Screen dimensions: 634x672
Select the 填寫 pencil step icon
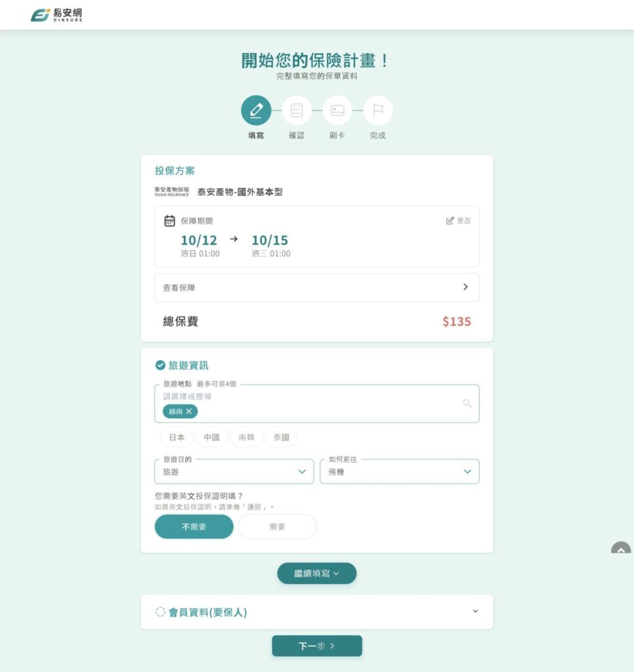pyautogui.click(x=256, y=110)
